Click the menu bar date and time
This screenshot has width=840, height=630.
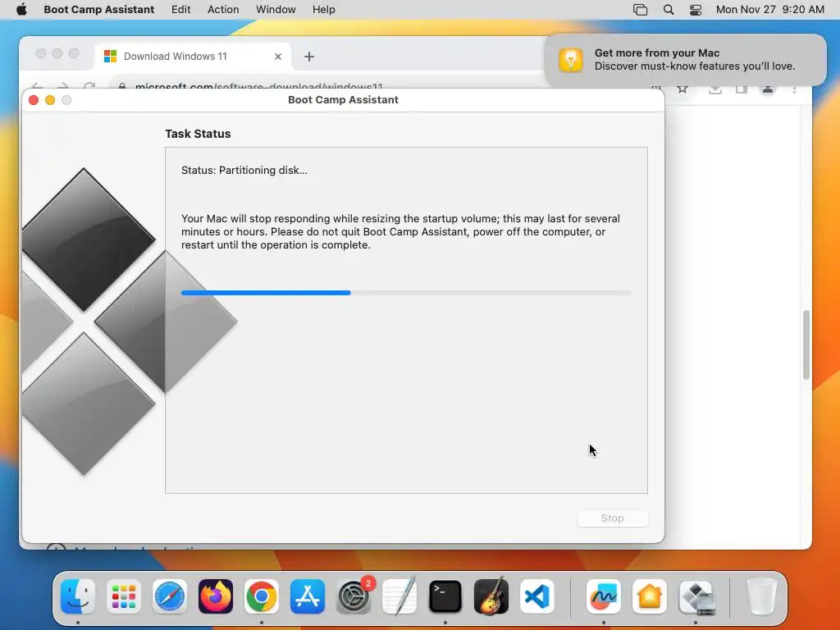point(769,10)
